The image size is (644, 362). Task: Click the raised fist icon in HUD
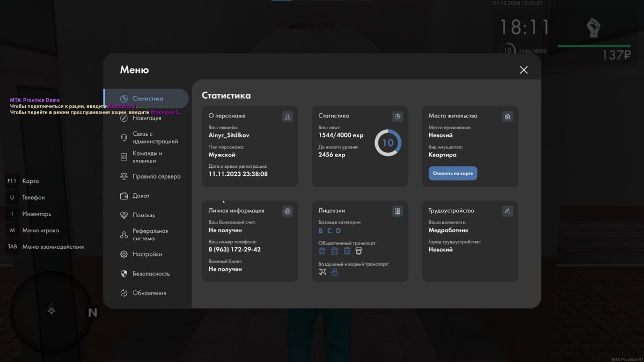tap(593, 28)
